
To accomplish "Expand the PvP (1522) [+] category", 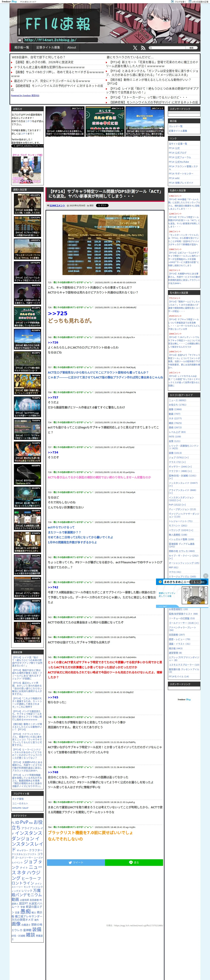I will 178,505.
